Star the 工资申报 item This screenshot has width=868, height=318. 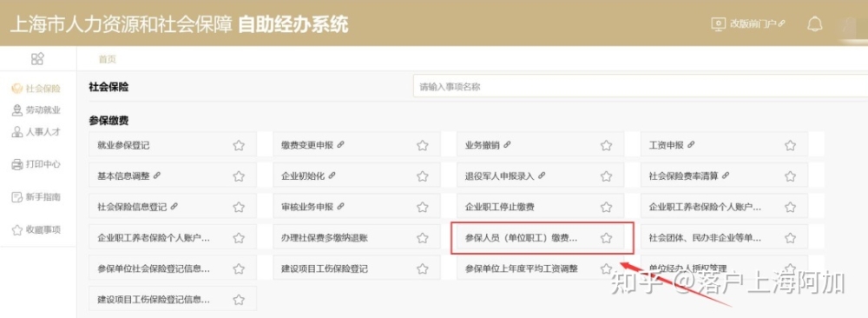click(x=790, y=146)
